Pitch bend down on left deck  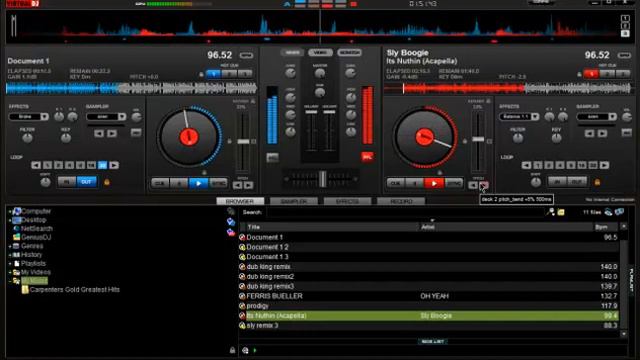pos(238,185)
